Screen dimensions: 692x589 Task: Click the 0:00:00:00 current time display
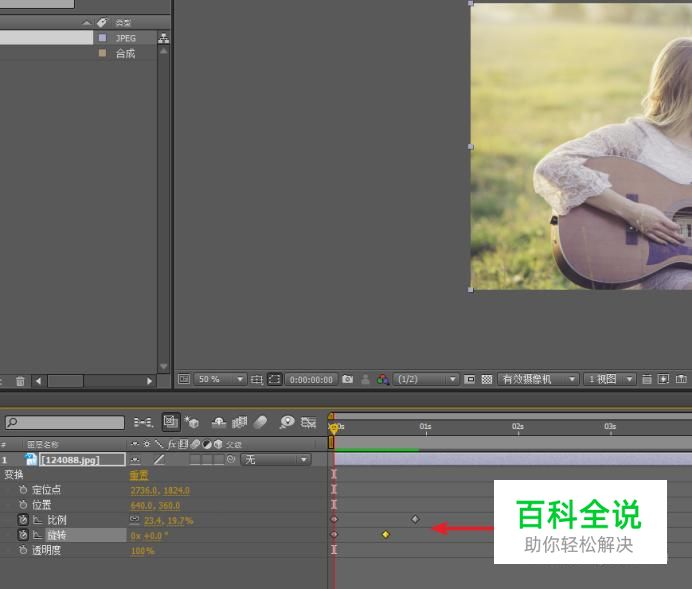pos(311,379)
